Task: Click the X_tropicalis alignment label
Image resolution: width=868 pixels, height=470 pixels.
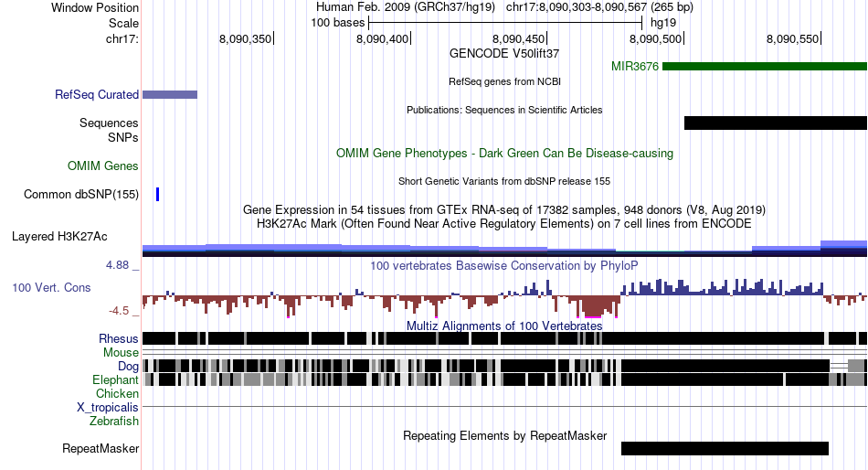Action: pos(108,408)
